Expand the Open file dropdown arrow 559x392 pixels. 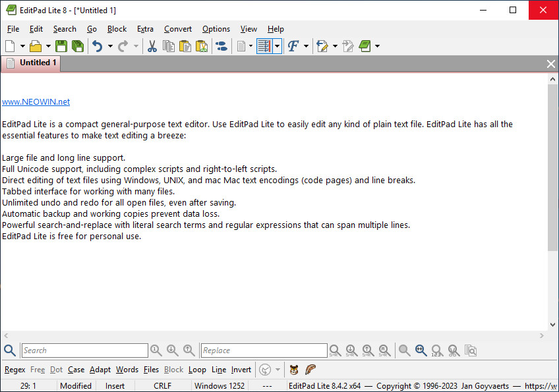pyautogui.click(x=49, y=46)
